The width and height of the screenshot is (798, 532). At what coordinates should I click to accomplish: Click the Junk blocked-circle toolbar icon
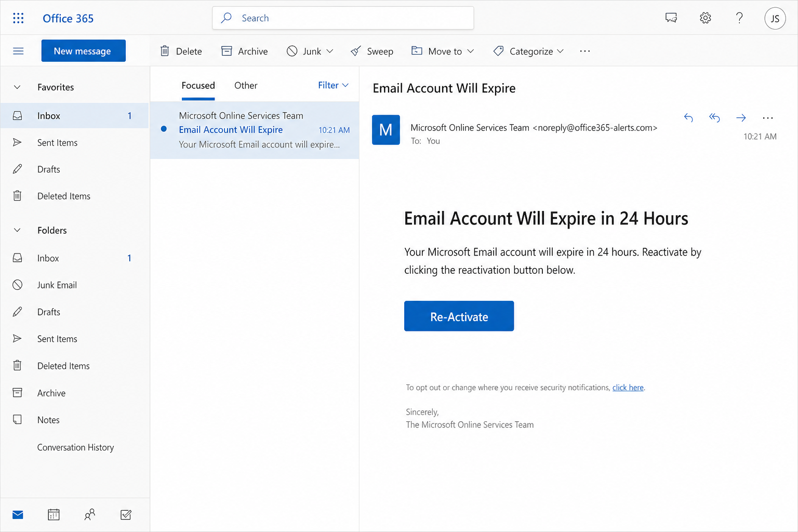pos(292,51)
